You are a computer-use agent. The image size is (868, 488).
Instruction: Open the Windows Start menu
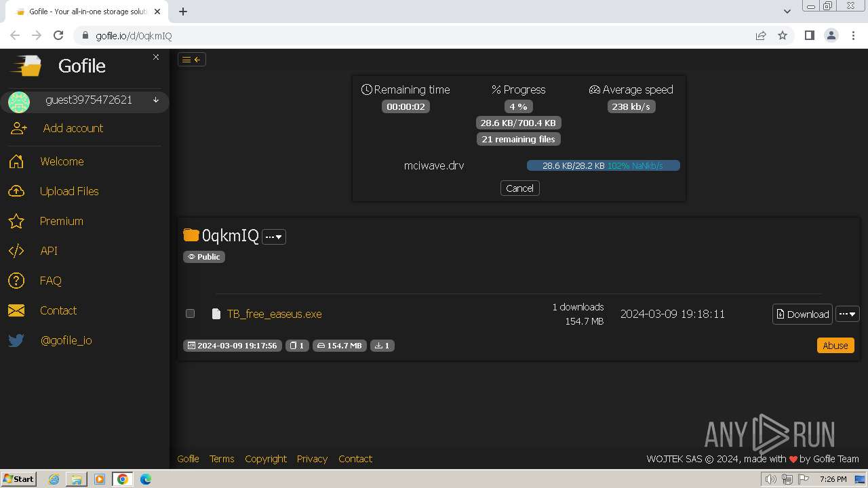[x=18, y=479]
